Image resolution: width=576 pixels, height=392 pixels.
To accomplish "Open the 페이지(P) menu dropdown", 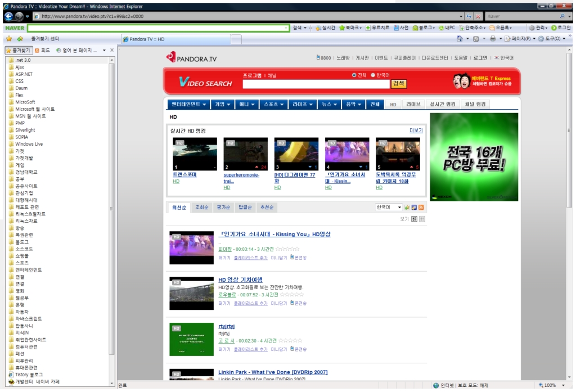I will [x=520, y=39].
